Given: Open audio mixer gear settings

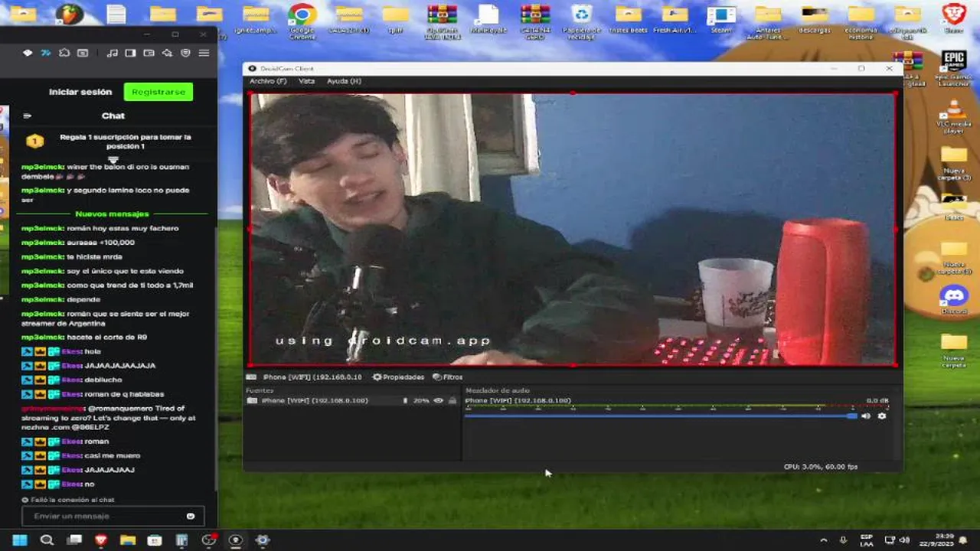Looking at the screenshot, I should (x=882, y=416).
